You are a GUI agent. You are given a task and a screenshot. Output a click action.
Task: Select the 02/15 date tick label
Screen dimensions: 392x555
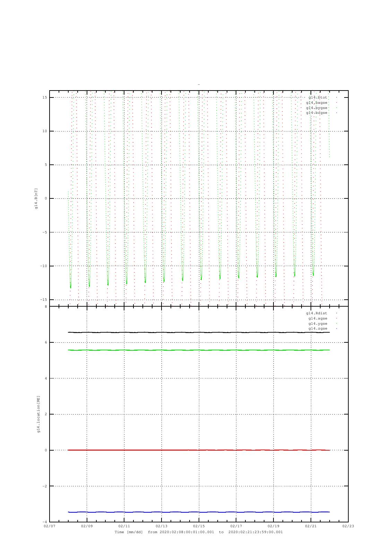click(199, 526)
